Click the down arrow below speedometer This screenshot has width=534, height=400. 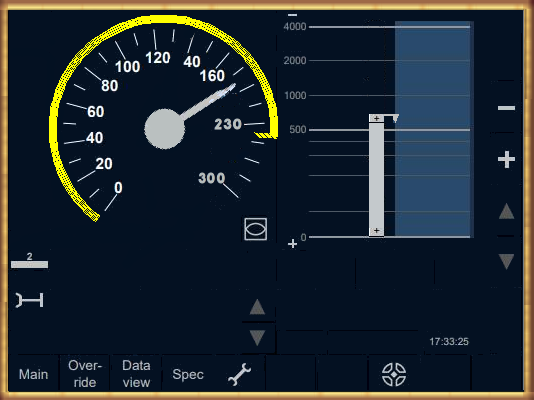tap(257, 338)
